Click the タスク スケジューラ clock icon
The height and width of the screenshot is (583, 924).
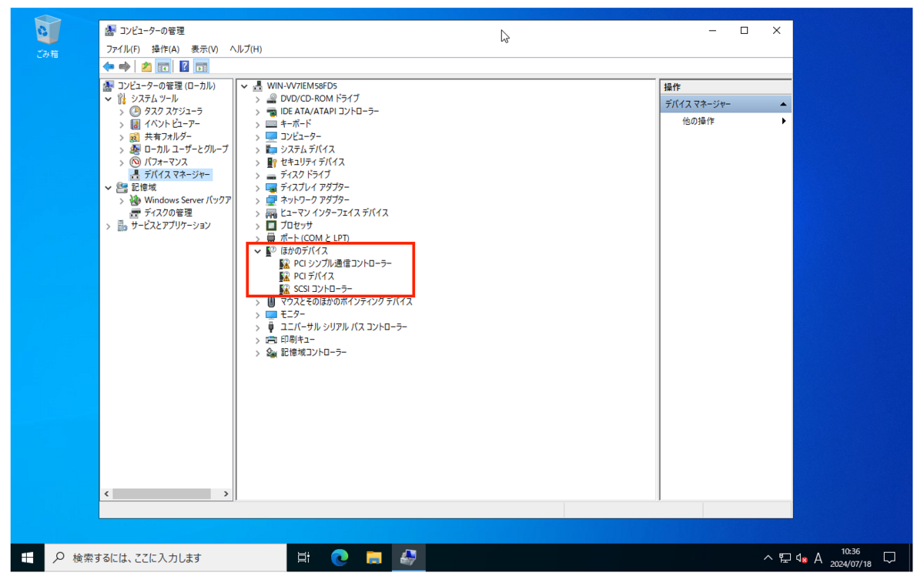tap(136, 112)
